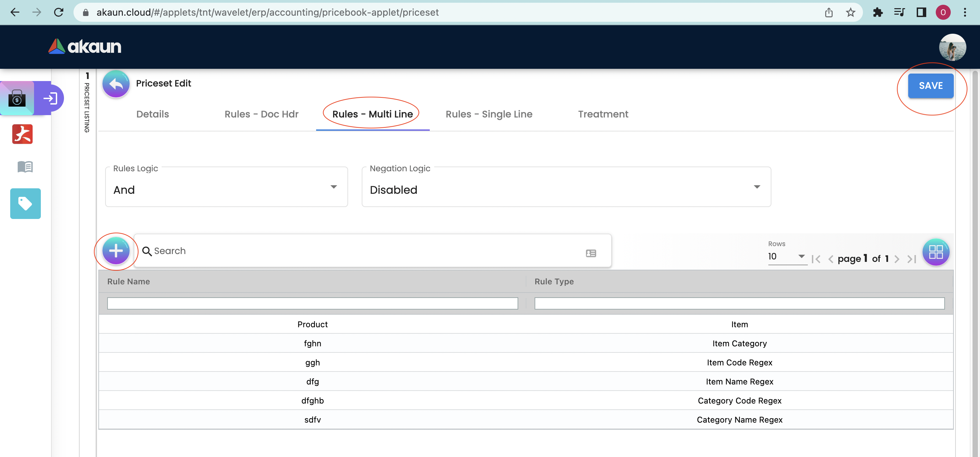Click the purple back arrow icon
The width and height of the screenshot is (980, 457).
116,84
